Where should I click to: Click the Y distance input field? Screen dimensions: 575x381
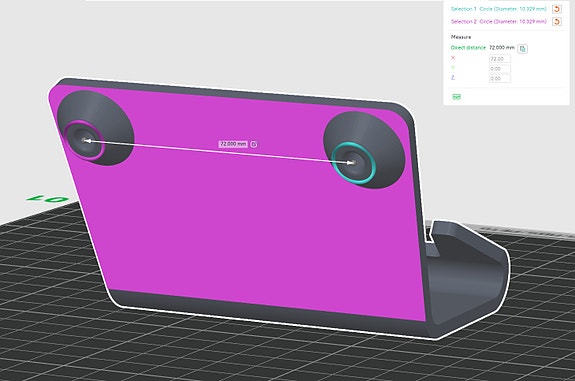click(x=499, y=69)
